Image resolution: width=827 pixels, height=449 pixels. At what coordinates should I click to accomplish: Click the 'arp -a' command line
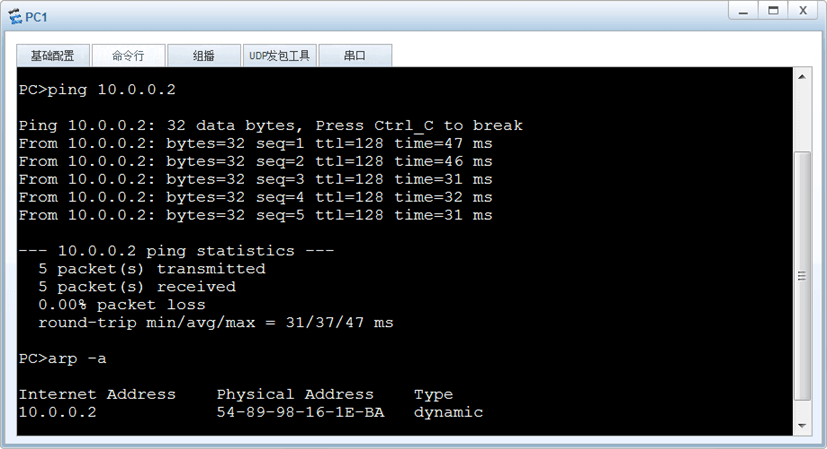(62, 359)
